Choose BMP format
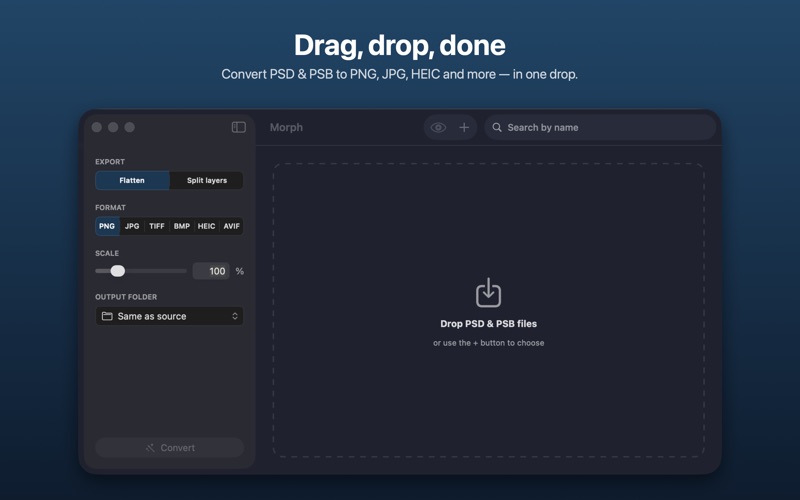 tap(182, 226)
